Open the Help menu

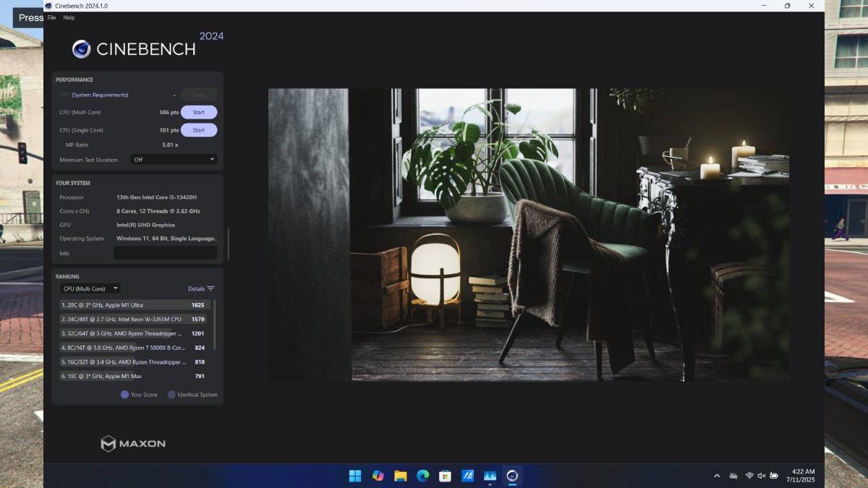[x=69, y=17]
